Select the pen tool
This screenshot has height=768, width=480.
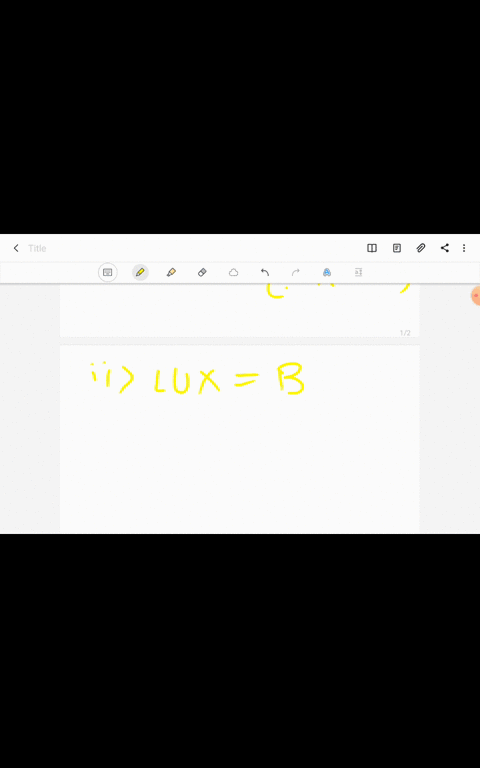pyautogui.click(x=140, y=272)
